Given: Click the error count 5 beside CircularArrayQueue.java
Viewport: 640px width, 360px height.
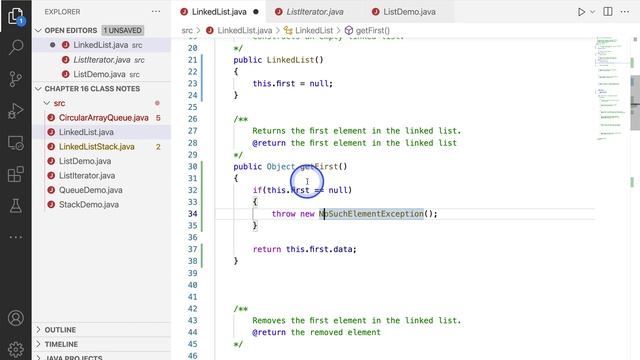Looking at the screenshot, I should pyautogui.click(x=158, y=118).
